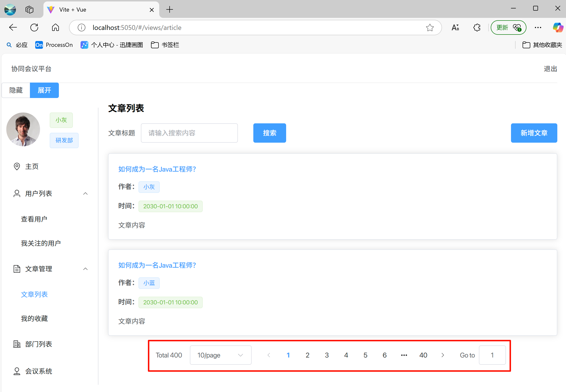Select pagination page 3
The image size is (566, 392).
[x=327, y=355]
